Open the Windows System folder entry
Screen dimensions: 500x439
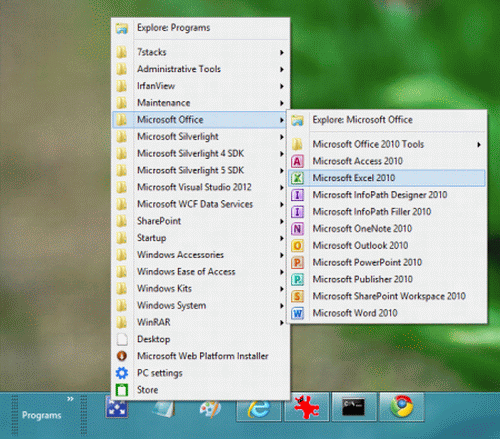tap(200, 306)
